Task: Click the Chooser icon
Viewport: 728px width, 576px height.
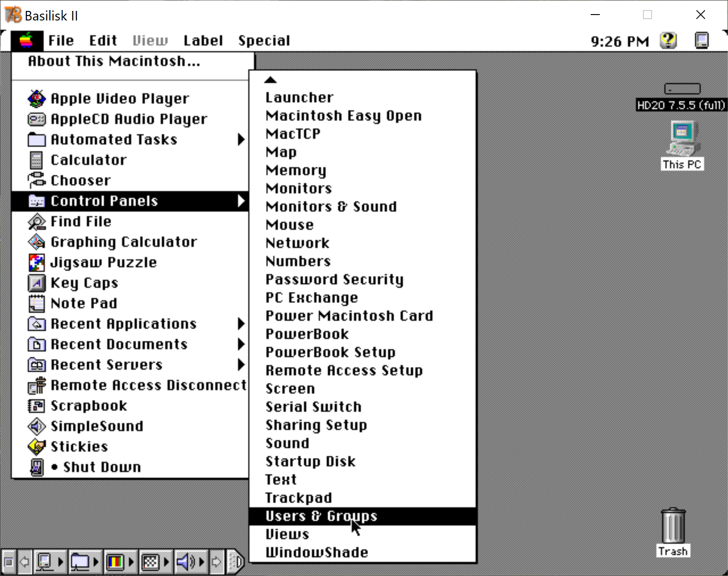Action: (36, 181)
